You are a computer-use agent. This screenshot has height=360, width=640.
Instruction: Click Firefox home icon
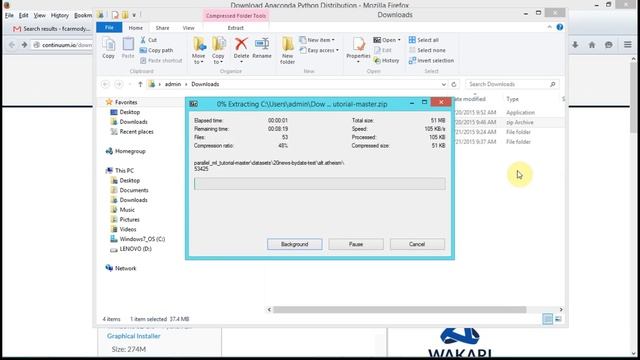pyautogui.click(x=592, y=45)
